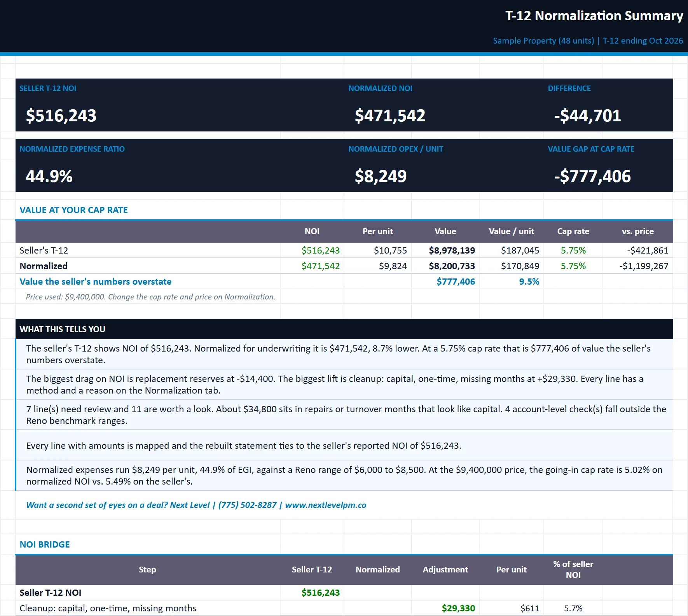Select the paragraph about biggest drag on NOI

[x=344, y=385]
